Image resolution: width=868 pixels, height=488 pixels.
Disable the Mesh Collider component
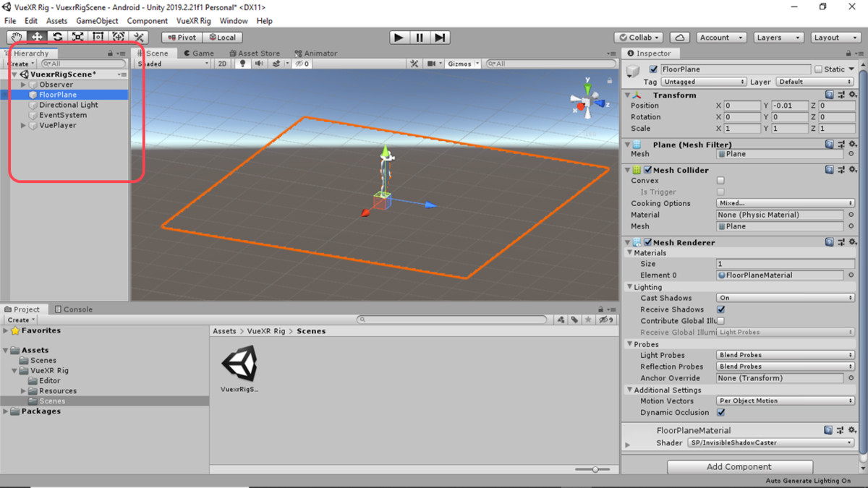pos(648,170)
